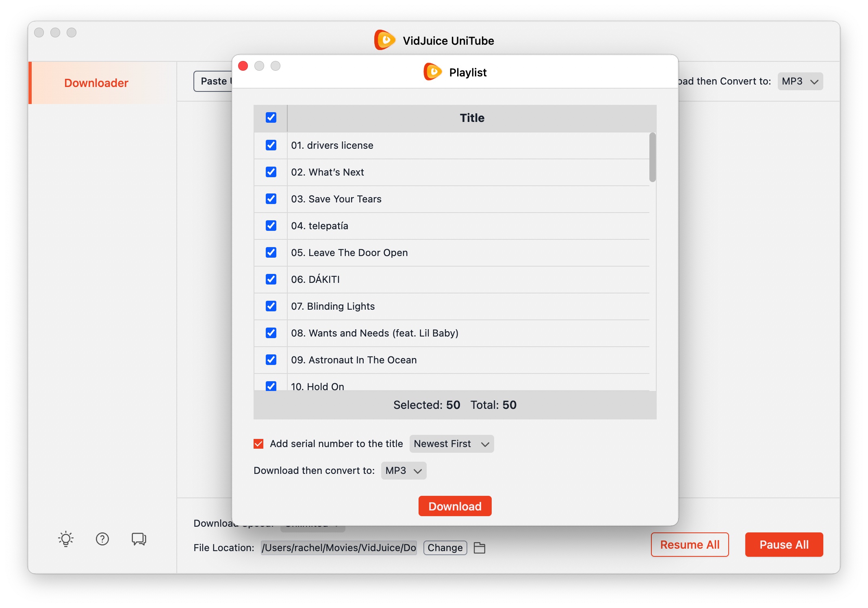Open the main window MP3 convert dropdown

click(x=800, y=81)
